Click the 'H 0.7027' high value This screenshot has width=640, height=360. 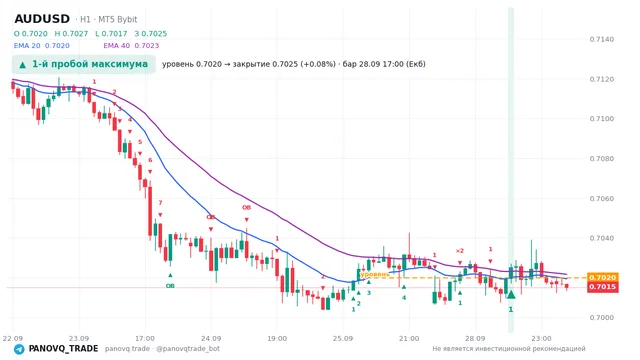point(71,34)
